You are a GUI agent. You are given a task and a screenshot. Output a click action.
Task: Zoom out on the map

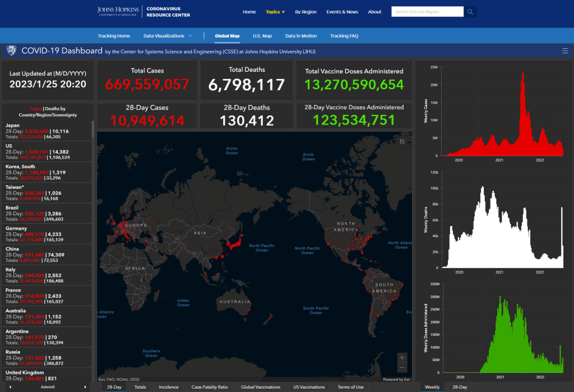(402, 368)
